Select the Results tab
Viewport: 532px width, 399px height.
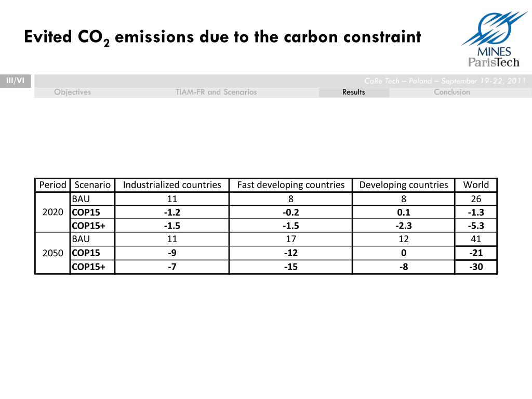tap(353, 92)
